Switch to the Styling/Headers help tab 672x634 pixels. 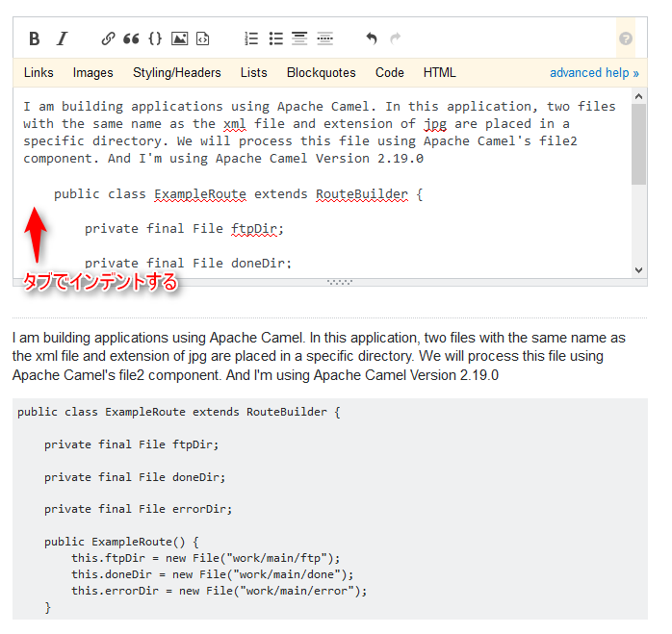click(176, 72)
